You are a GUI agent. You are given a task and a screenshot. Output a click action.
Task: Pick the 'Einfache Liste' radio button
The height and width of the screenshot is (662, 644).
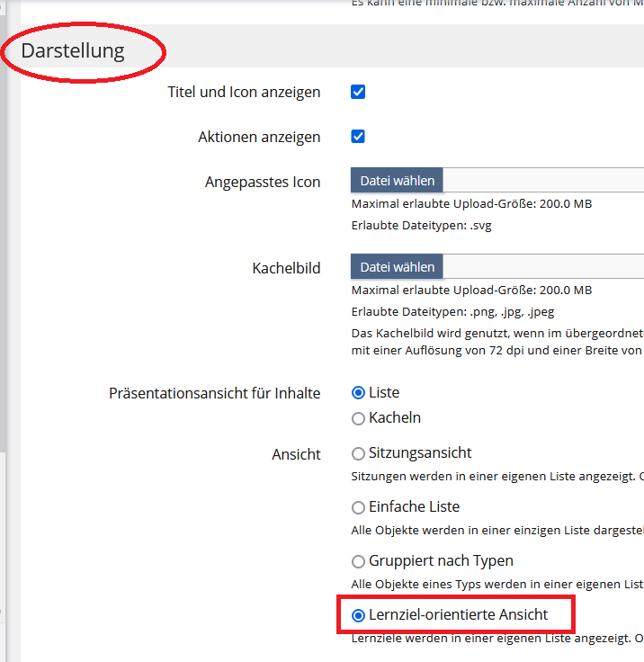pyautogui.click(x=359, y=507)
